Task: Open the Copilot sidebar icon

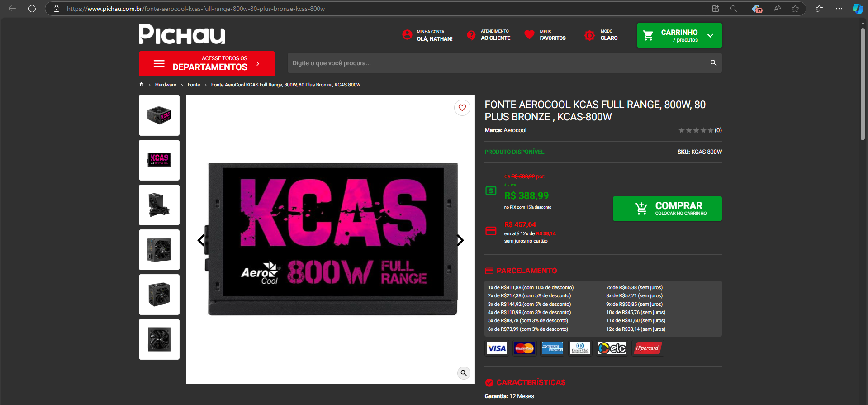Action: point(858,9)
